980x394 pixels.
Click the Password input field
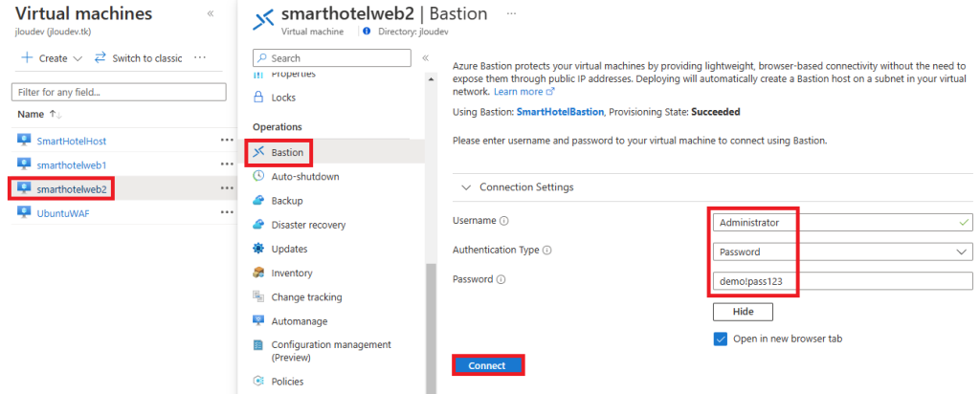coord(842,281)
